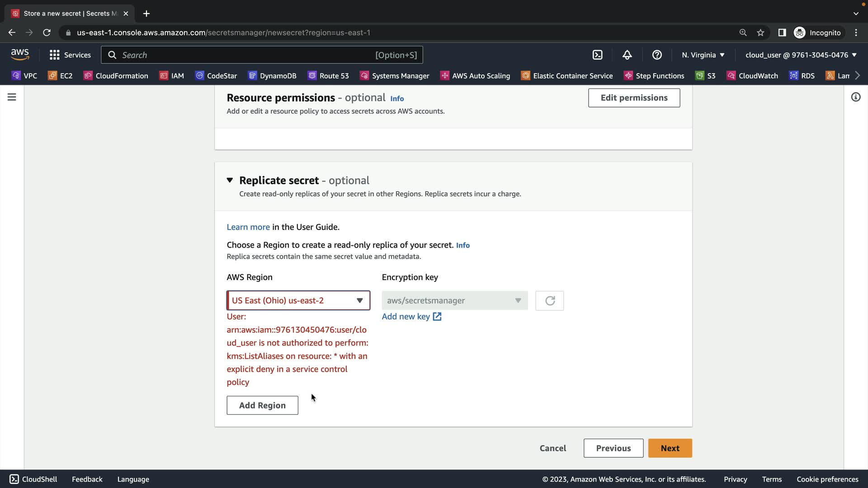Click the help question mark icon
868x488 pixels.
click(657, 55)
